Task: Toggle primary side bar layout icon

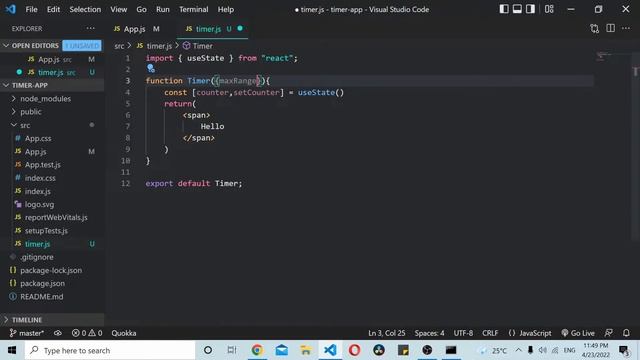Action: [x=504, y=9]
